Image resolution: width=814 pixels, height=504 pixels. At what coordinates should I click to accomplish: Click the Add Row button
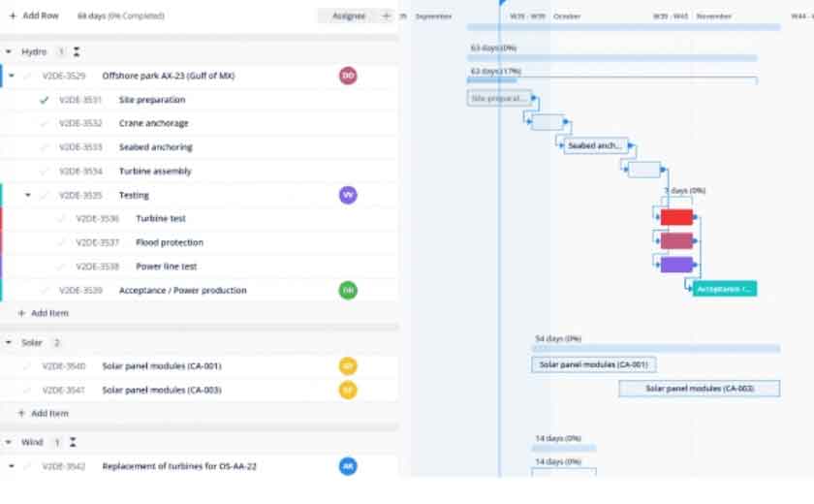34,16
